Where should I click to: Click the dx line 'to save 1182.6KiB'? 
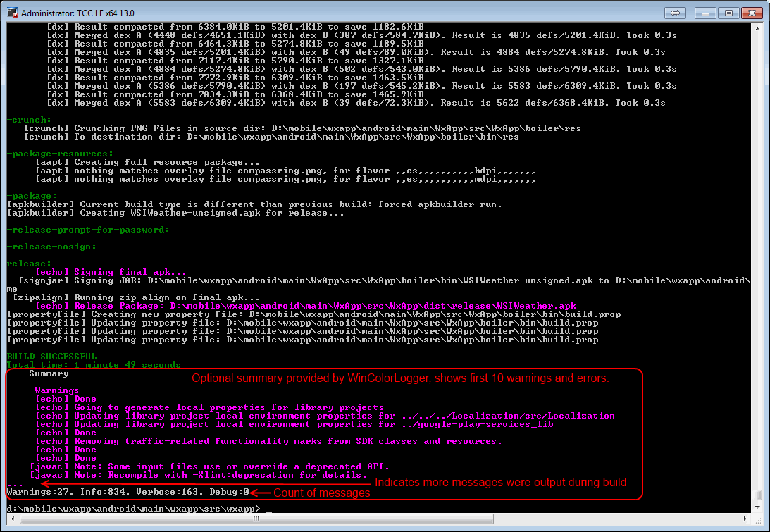[x=235, y=27]
